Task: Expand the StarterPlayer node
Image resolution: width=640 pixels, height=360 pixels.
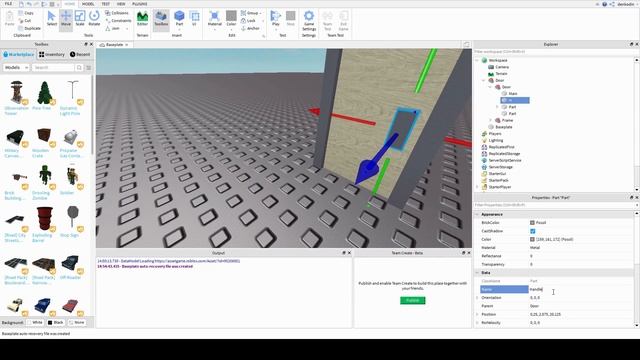Action: pyautogui.click(x=477, y=187)
